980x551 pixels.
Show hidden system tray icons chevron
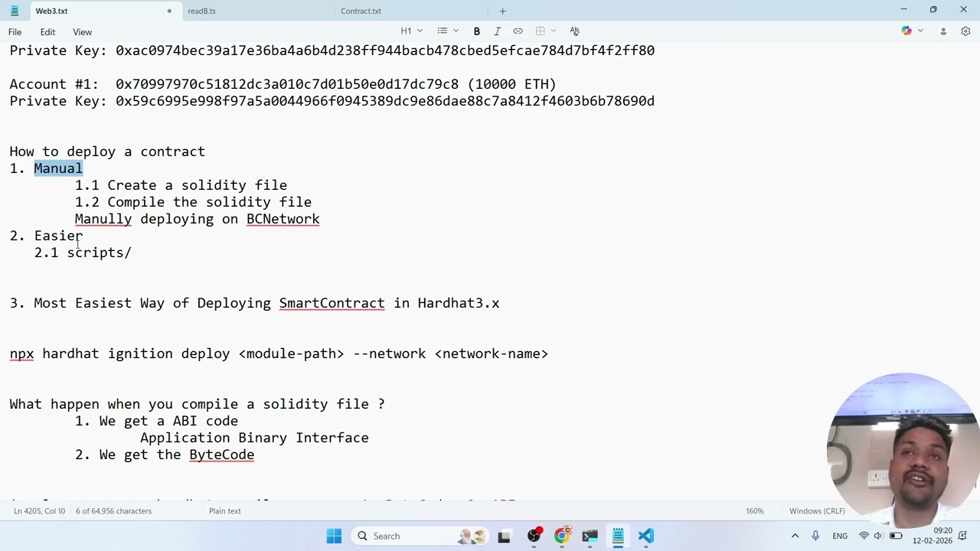click(795, 536)
